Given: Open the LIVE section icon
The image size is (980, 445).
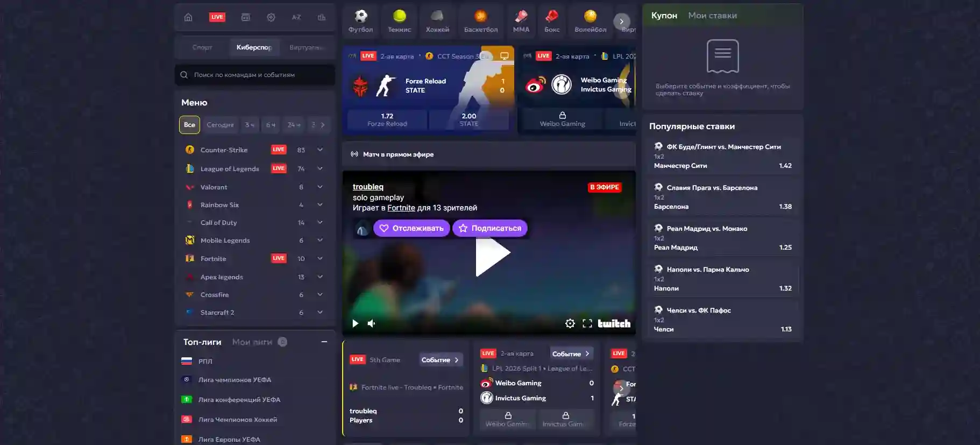Looking at the screenshot, I should point(217,17).
